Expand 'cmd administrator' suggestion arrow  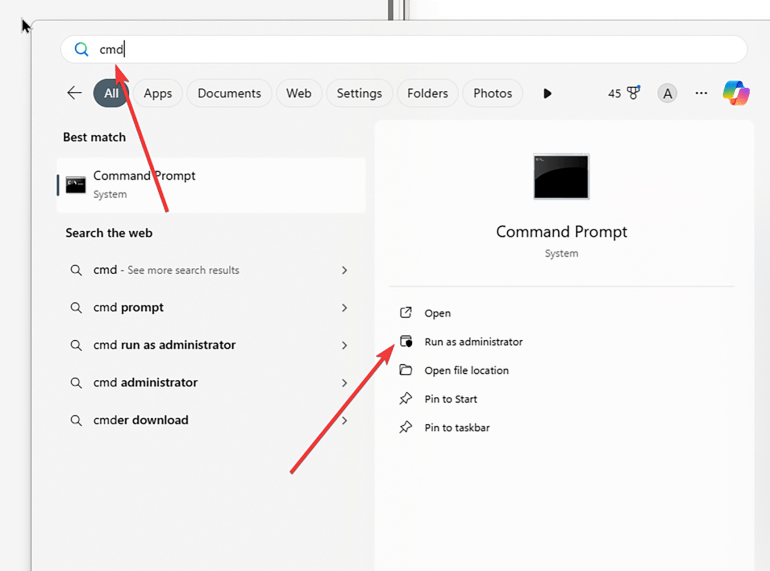point(344,383)
